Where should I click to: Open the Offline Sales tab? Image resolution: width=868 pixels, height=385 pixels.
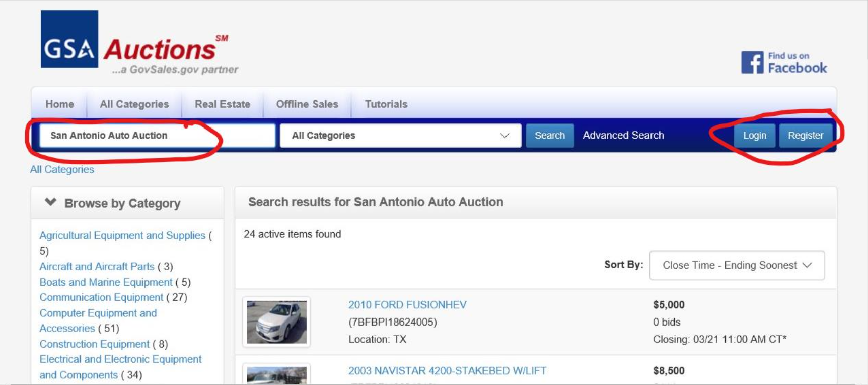click(307, 104)
